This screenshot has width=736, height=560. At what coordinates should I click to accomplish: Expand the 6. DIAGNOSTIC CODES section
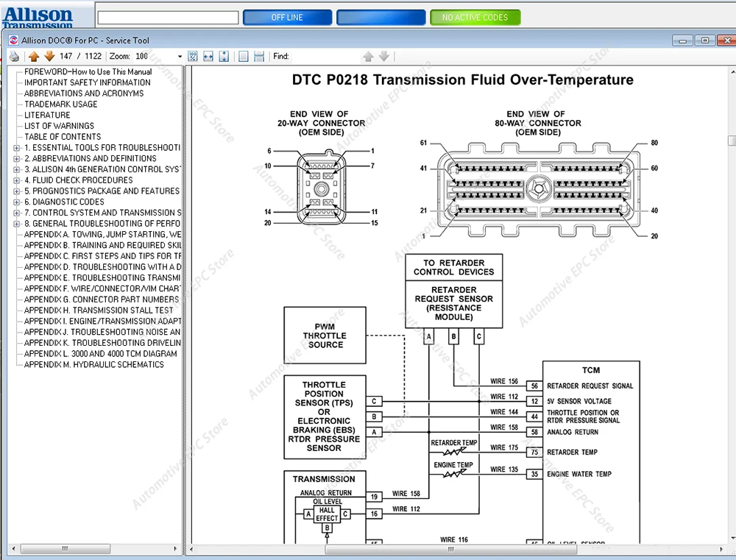[17, 202]
